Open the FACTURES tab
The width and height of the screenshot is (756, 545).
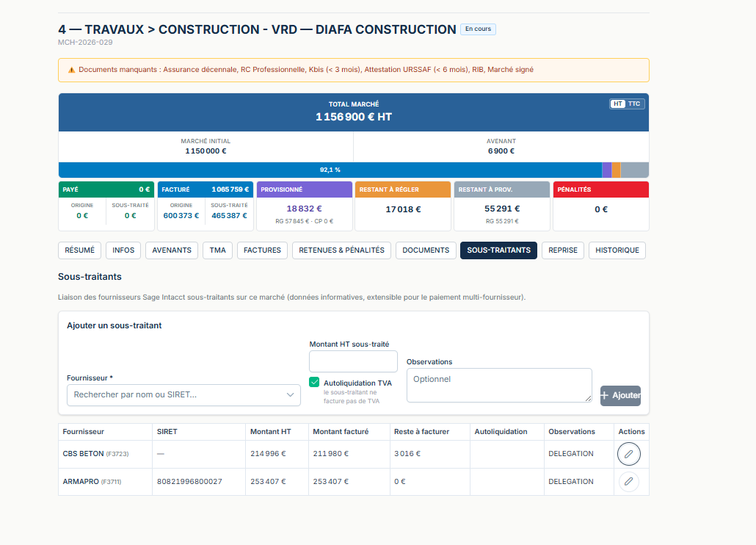click(262, 250)
